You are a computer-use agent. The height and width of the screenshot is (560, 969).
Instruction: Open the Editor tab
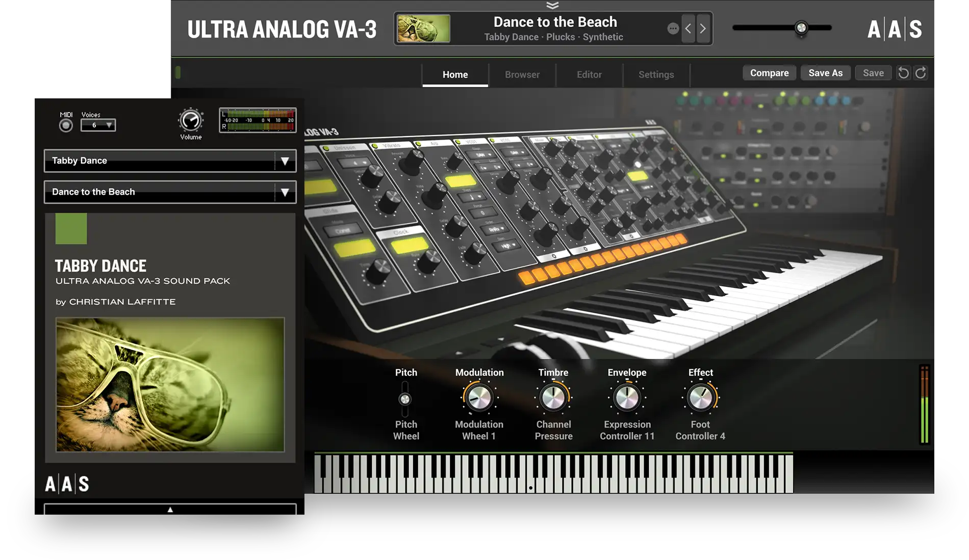(x=589, y=75)
